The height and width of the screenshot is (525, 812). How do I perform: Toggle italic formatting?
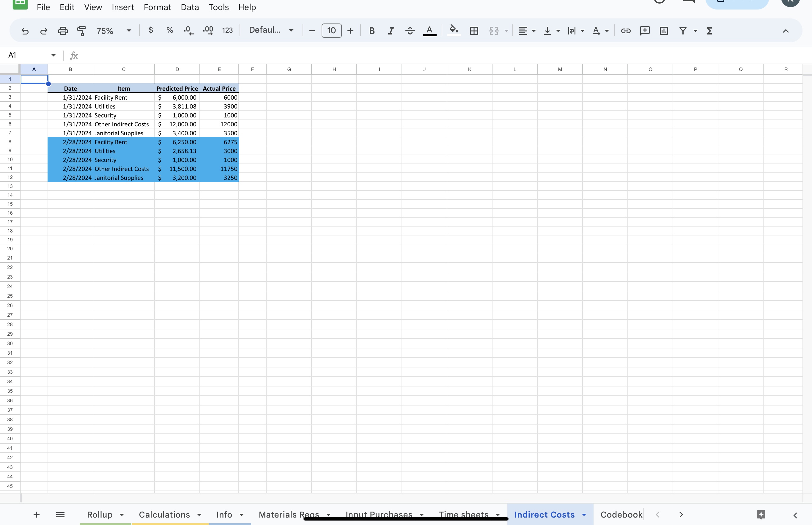pyautogui.click(x=391, y=31)
